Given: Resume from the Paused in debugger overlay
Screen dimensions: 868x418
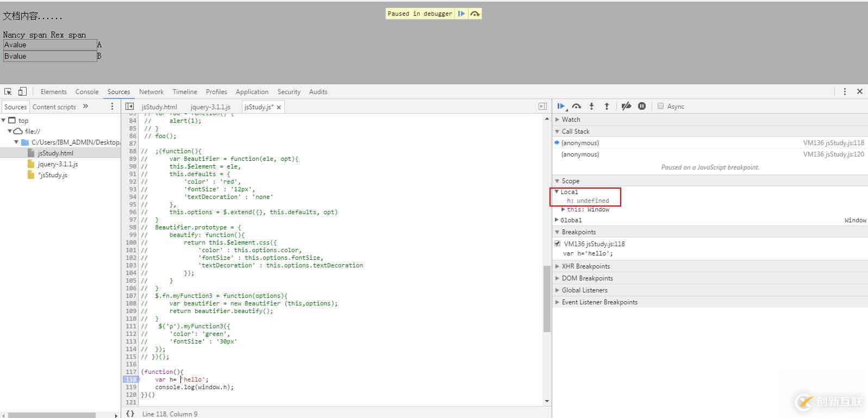Looking at the screenshot, I should pos(461,14).
